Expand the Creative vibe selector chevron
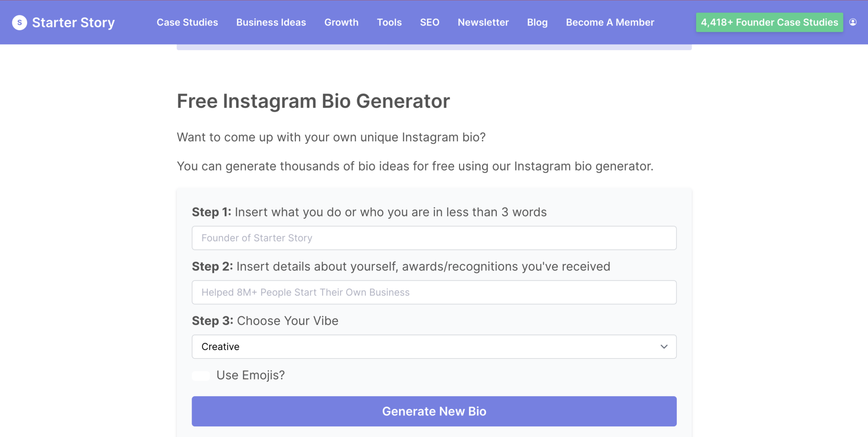Screen dimensions: 868x437 [664, 347]
